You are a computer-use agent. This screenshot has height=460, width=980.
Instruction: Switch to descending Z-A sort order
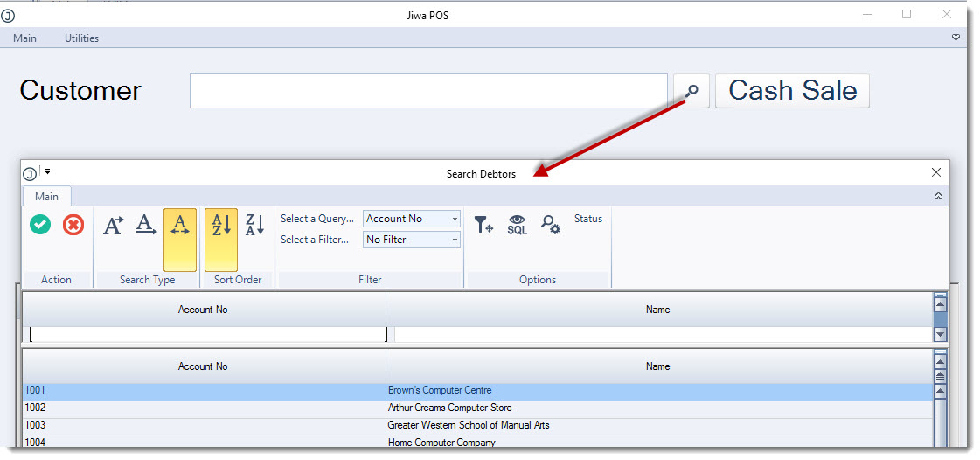tap(254, 225)
